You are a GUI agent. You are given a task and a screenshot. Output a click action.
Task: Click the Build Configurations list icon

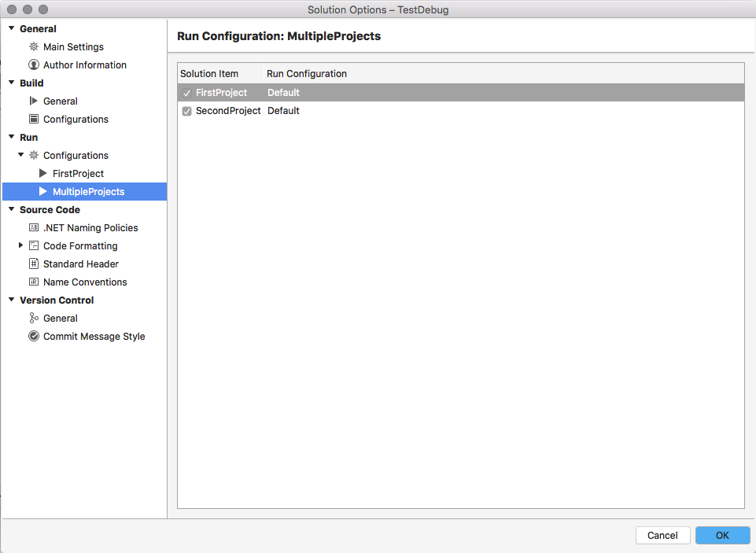tap(34, 119)
